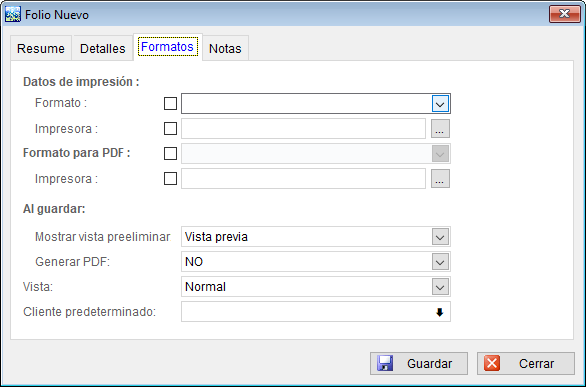Browse printer with first ellipsis button
Viewport: 586px width, 387px height.
tap(440, 129)
